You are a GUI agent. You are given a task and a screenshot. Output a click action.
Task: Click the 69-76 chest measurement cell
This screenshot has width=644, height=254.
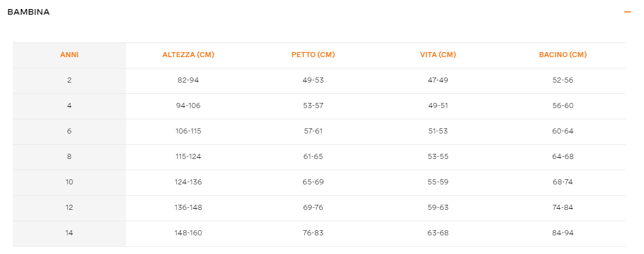[313, 208]
